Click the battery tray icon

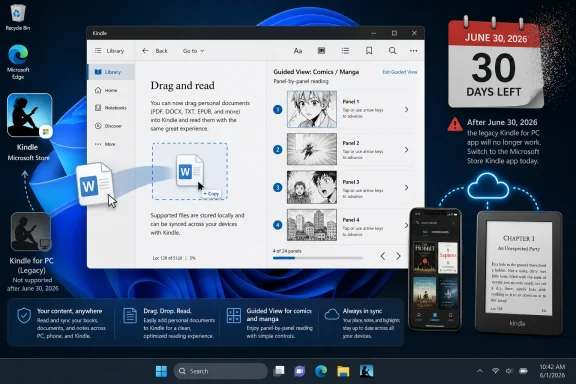pyautogui.click(x=523, y=371)
